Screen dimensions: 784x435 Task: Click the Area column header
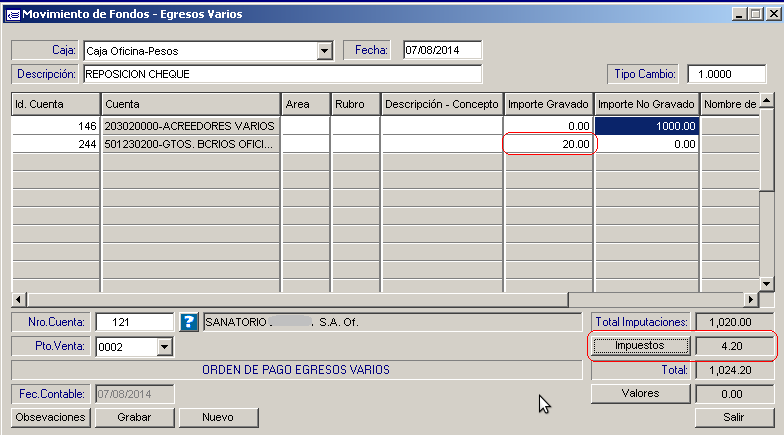306,104
